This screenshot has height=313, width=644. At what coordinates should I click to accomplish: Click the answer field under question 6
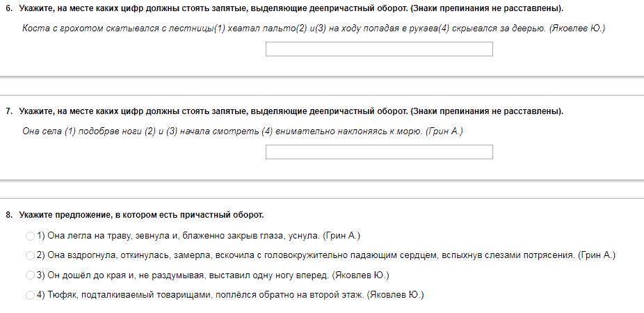[379, 49]
